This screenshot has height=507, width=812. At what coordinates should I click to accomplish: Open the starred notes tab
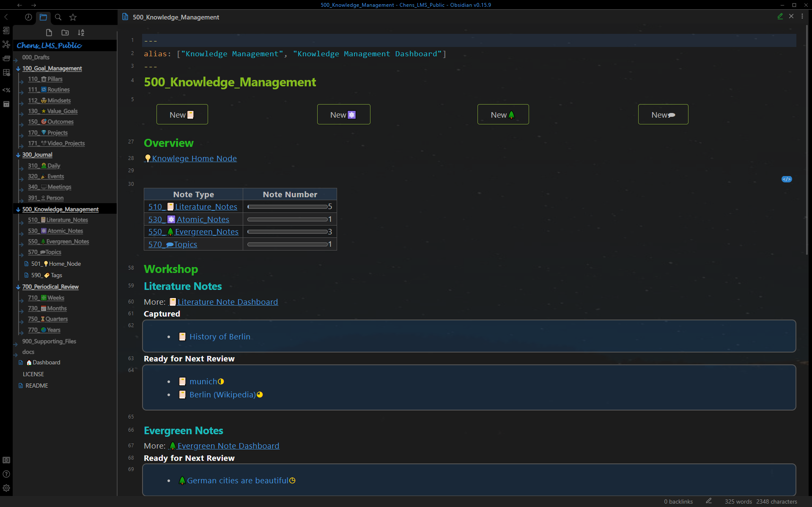(73, 17)
